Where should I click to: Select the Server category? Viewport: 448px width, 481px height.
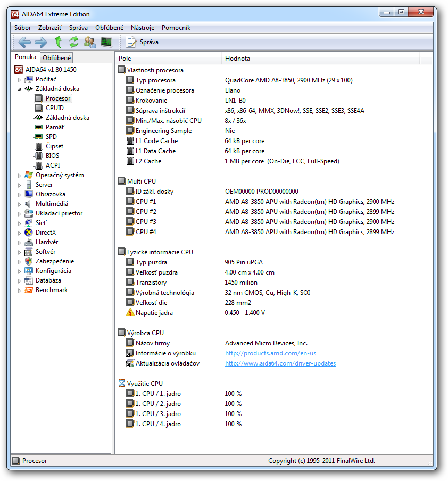44,185
